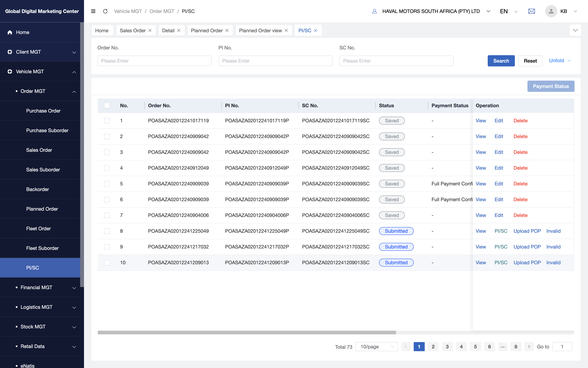Open Sales Suborder in sidebar
Image resolution: width=588 pixels, height=368 pixels.
pos(43,170)
